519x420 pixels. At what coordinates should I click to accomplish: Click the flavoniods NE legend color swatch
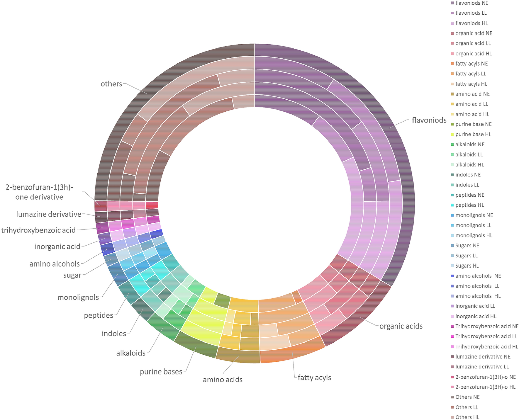pos(452,3)
